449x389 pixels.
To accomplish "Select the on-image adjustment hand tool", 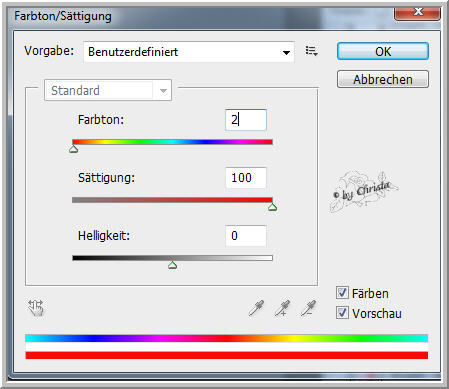I will point(35,307).
